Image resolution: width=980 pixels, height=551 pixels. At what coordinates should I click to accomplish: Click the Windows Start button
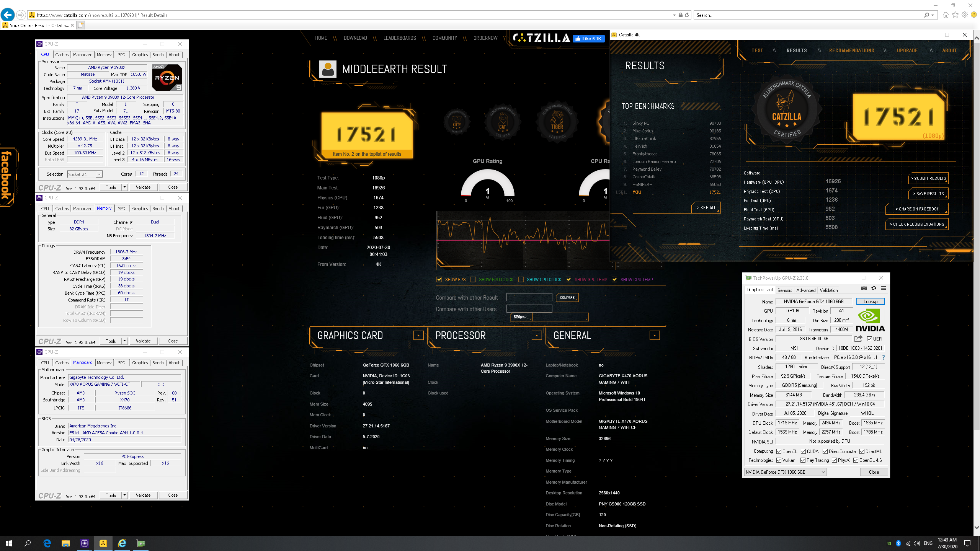9,543
